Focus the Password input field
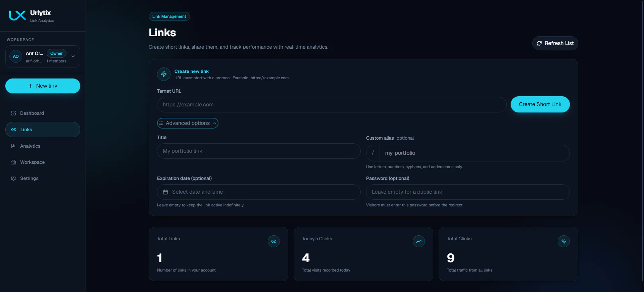Image resolution: width=644 pixels, height=292 pixels. pos(468,192)
